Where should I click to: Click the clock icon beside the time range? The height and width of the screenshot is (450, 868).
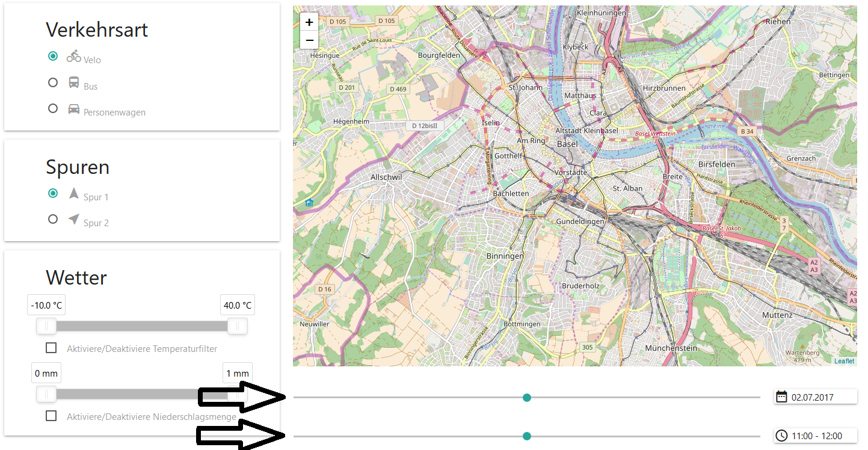pos(781,436)
